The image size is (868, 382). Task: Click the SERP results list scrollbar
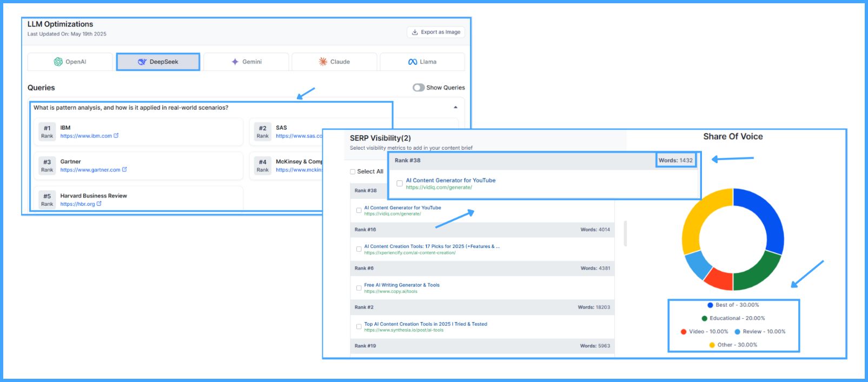[x=625, y=233]
